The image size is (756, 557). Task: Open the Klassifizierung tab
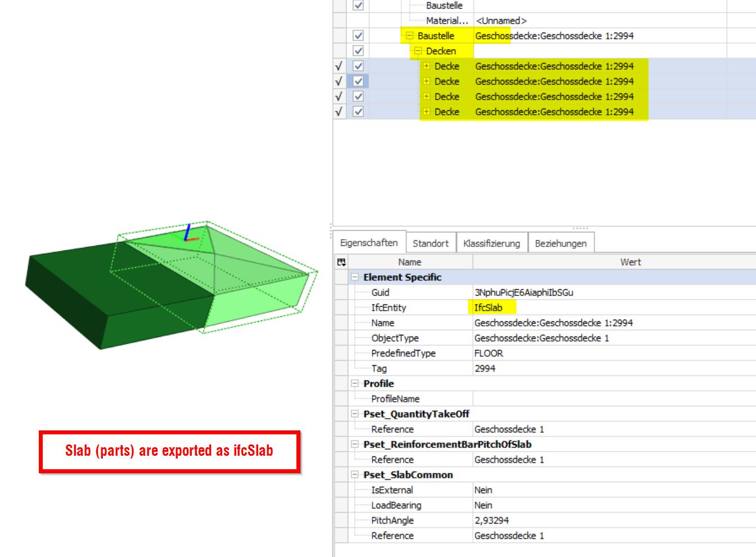[x=492, y=242]
